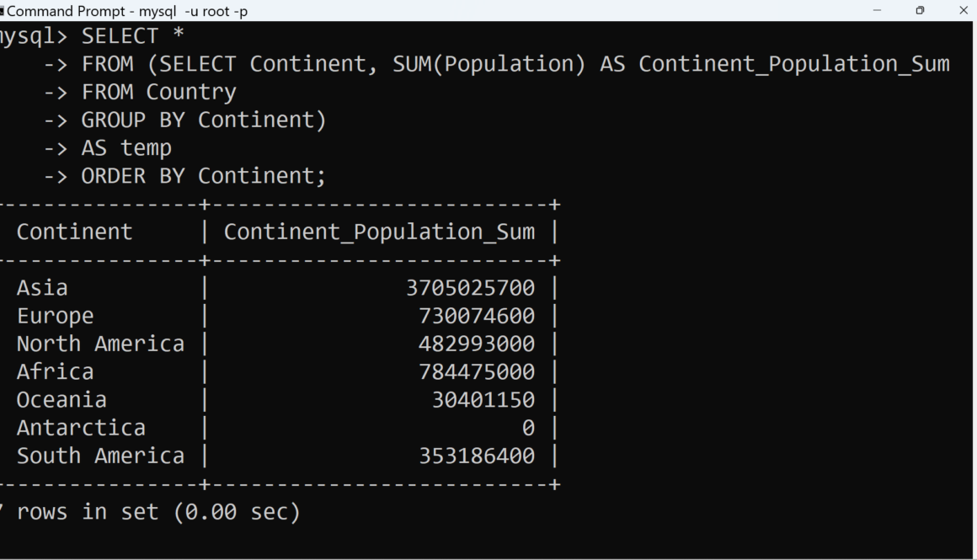Click the Command Prompt title bar icon
977x560 pixels.
[x=3, y=11]
